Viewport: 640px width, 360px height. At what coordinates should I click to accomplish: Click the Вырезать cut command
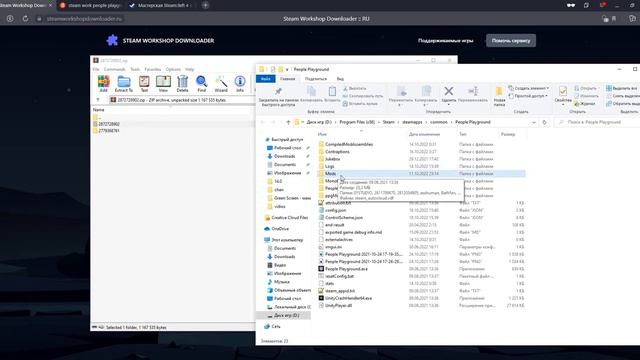pyautogui.click(x=354, y=88)
